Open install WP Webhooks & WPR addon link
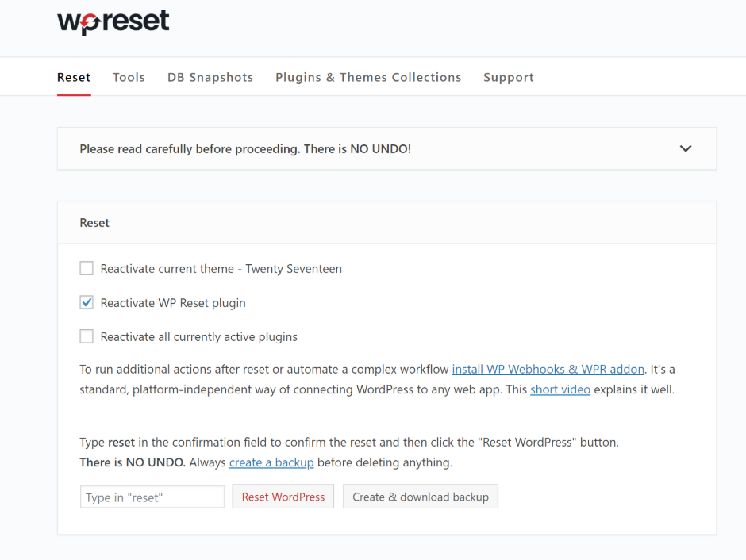The height and width of the screenshot is (560, 746). 548,370
